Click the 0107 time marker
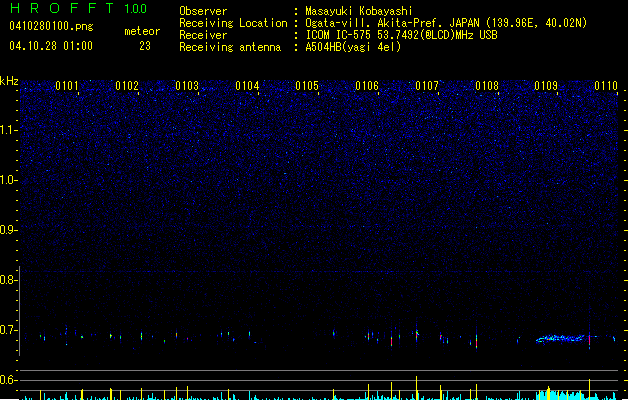The image size is (629, 400). click(x=427, y=86)
